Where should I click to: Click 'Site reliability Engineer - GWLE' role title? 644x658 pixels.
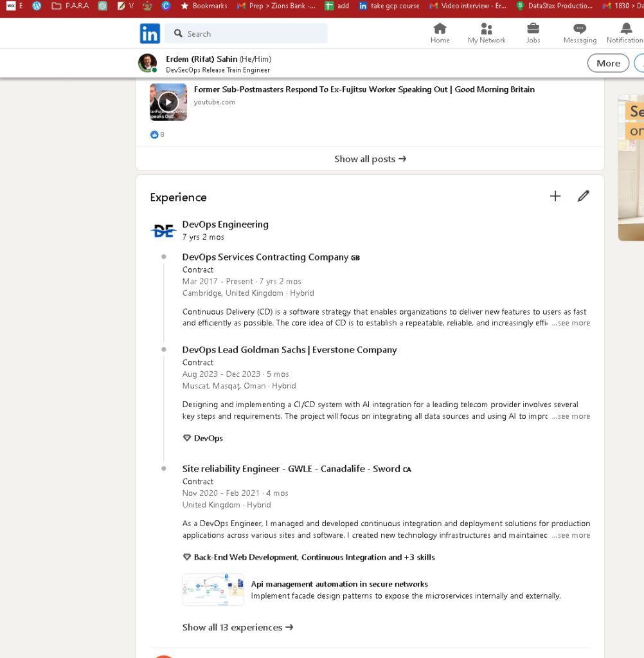(x=296, y=469)
